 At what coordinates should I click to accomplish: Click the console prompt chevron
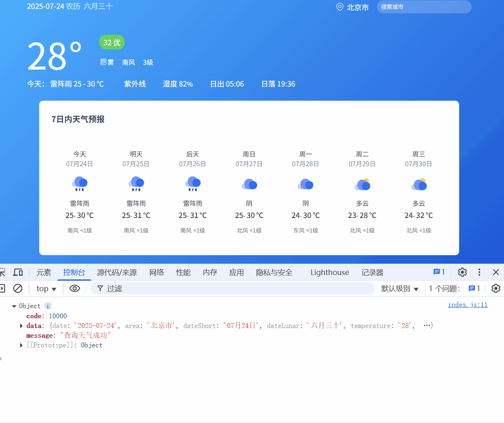1,359
